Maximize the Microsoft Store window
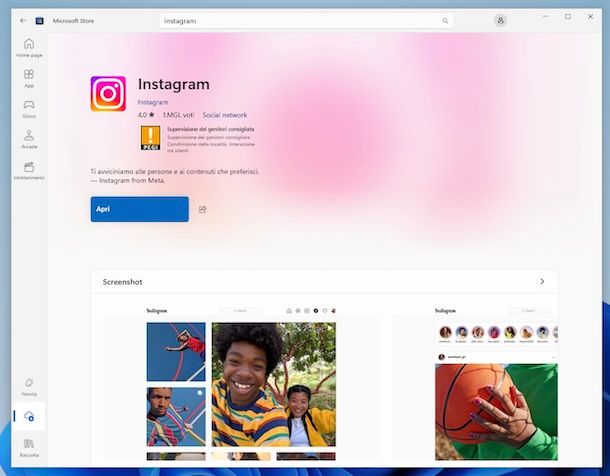Screen dimensions: 610x476 coord(568,17)
